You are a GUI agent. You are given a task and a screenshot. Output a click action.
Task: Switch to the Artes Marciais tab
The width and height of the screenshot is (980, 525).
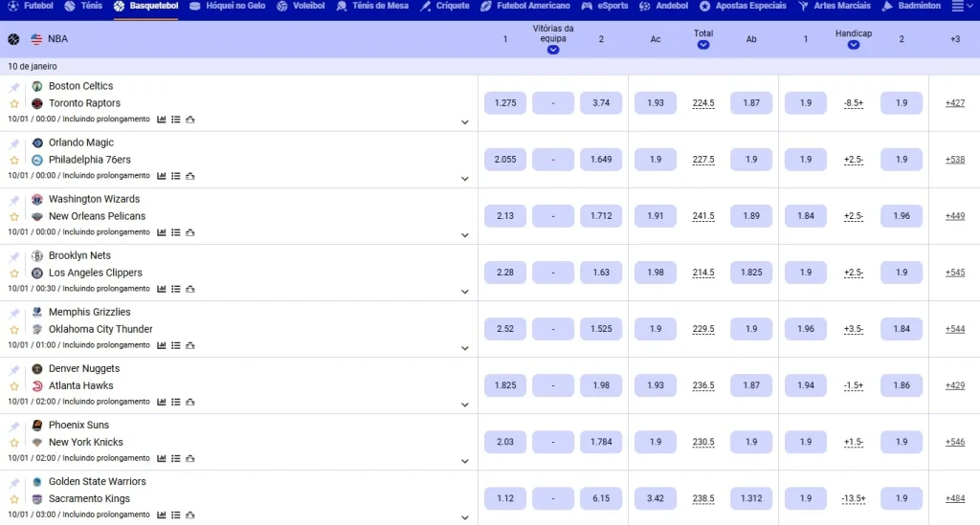(x=835, y=6)
